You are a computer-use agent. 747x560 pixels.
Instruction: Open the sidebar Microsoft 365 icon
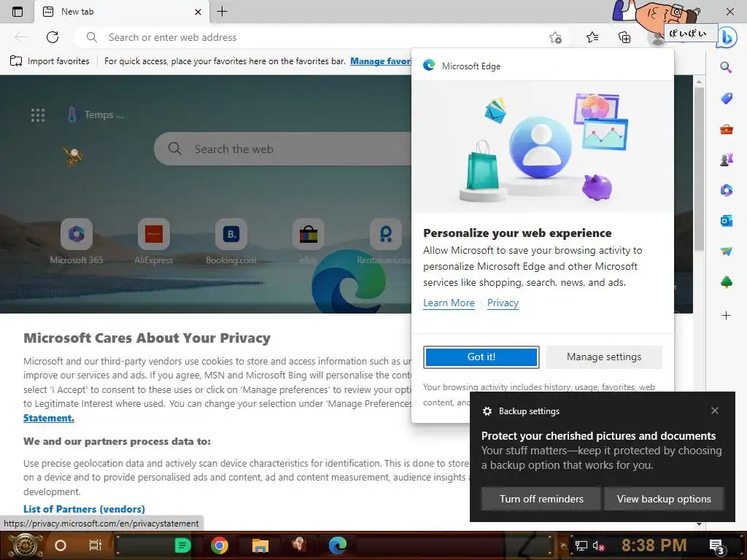[726, 190]
